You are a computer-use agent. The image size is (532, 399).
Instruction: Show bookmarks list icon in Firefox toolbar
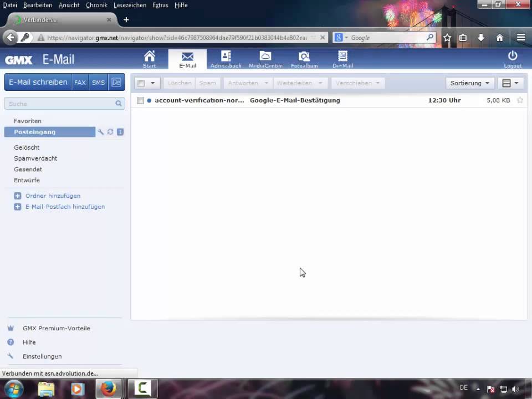463,38
